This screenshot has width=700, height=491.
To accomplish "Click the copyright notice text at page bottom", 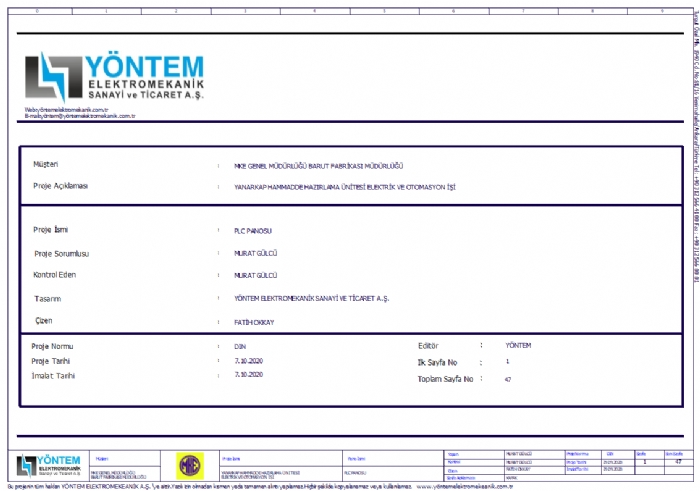I will tap(210, 487).
